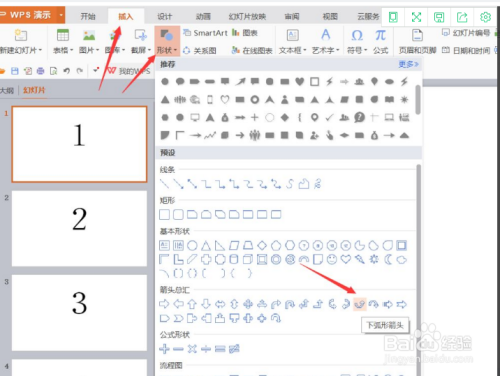Click the 公式 equation pi icon
This screenshot has width=500, height=376.
click(x=380, y=35)
